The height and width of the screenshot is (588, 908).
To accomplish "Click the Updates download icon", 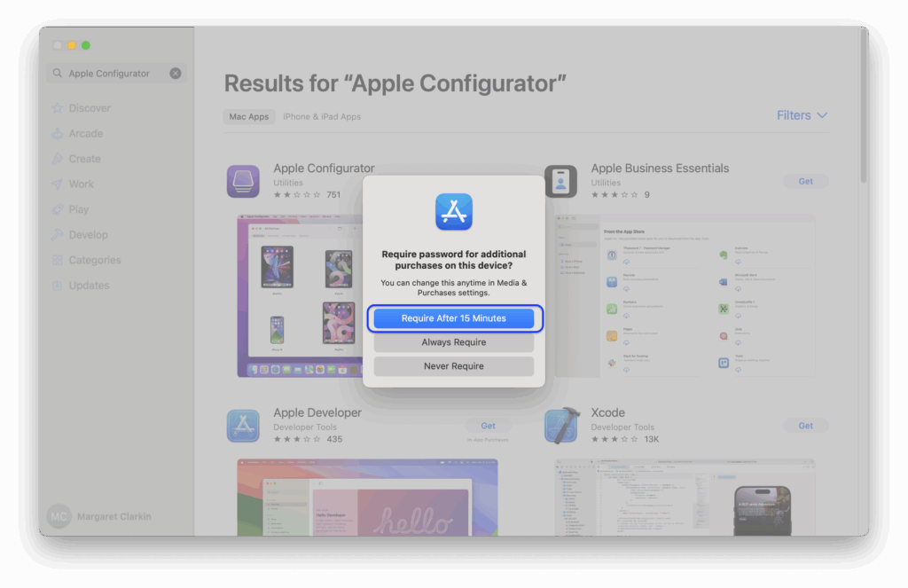I will pyautogui.click(x=58, y=286).
